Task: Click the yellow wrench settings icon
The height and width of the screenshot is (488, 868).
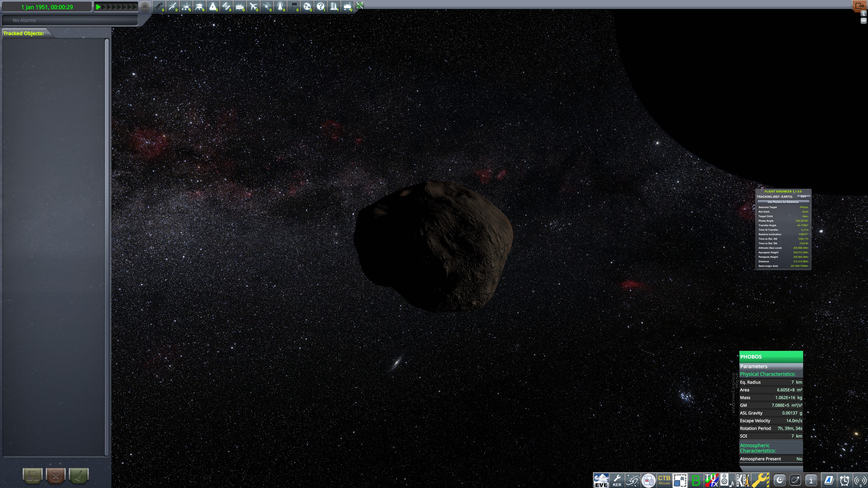Action: click(759, 480)
